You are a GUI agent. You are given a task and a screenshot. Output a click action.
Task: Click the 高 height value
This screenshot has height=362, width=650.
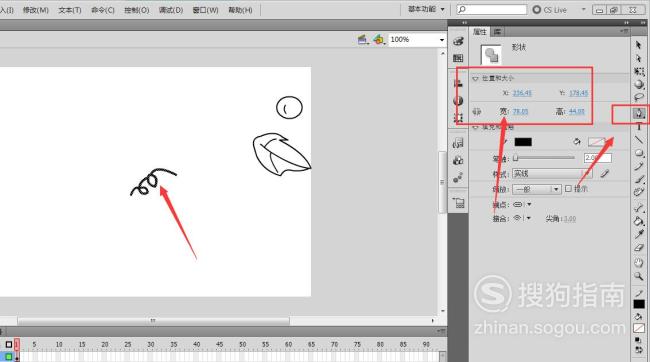click(577, 112)
